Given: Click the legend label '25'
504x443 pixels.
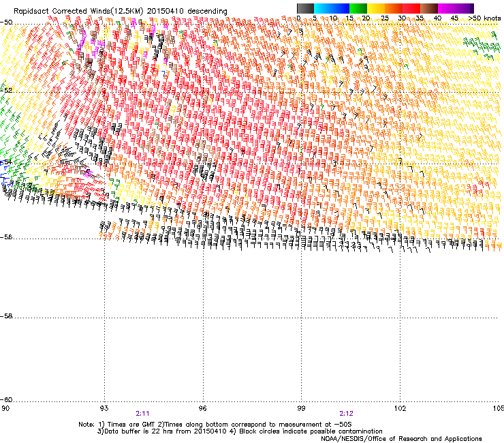Looking at the screenshot, I should [x=385, y=18].
